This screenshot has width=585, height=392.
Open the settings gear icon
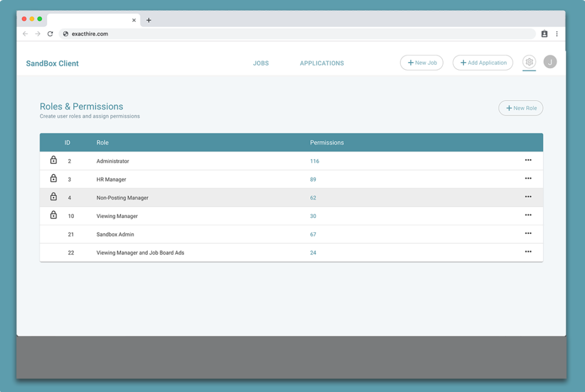click(x=529, y=62)
